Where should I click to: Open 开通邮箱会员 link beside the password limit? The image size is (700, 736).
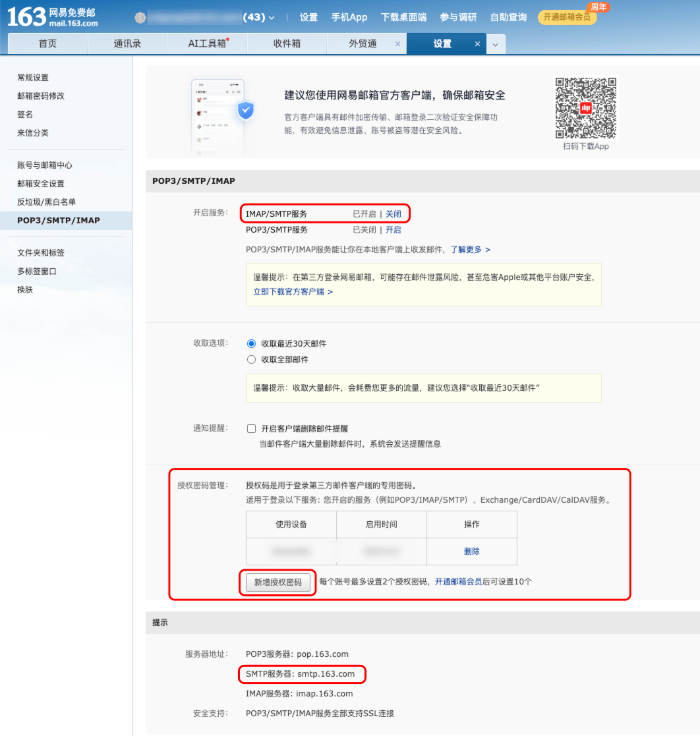(x=458, y=582)
